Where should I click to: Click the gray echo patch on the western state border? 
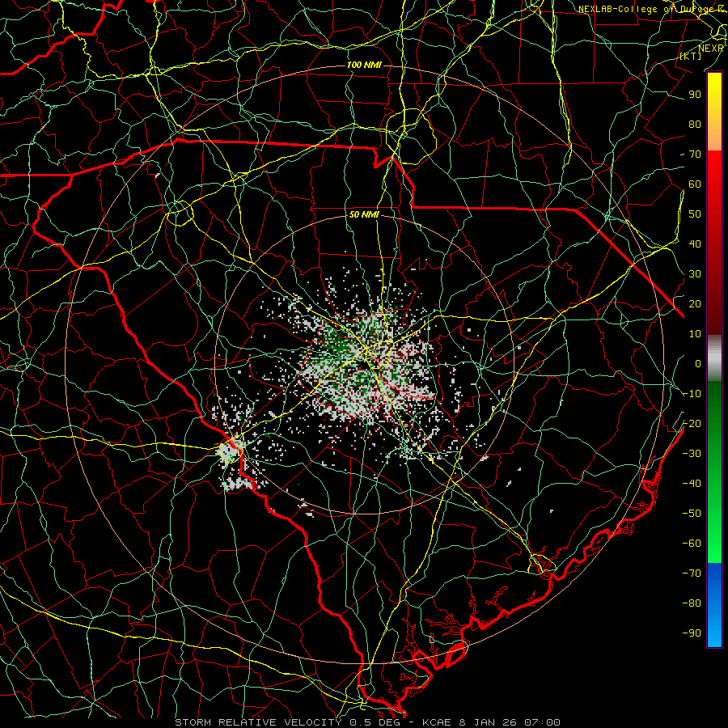tap(231, 451)
